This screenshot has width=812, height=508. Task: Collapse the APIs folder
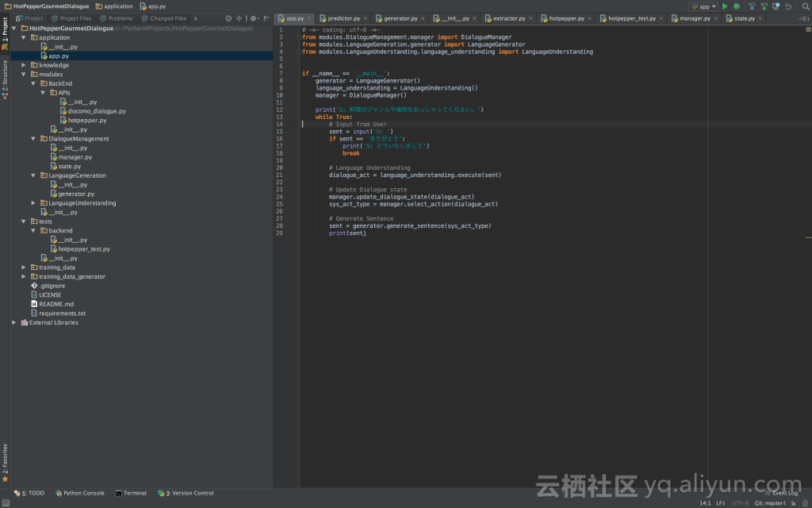[43, 93]
